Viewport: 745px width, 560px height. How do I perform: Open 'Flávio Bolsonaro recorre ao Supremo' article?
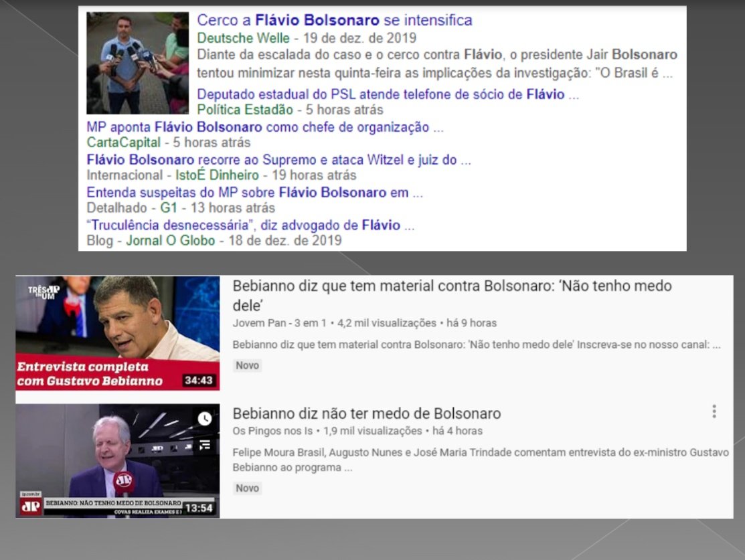(278, 160)
